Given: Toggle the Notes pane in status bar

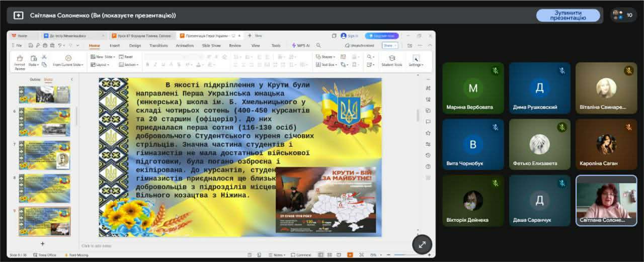Looking at the screenshot, I should point(277,255).
